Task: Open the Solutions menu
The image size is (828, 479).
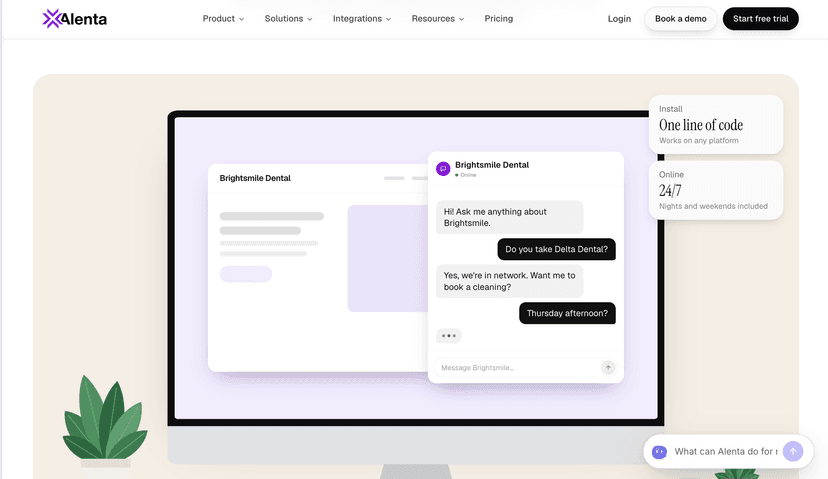Action: (x=288, y=18)
